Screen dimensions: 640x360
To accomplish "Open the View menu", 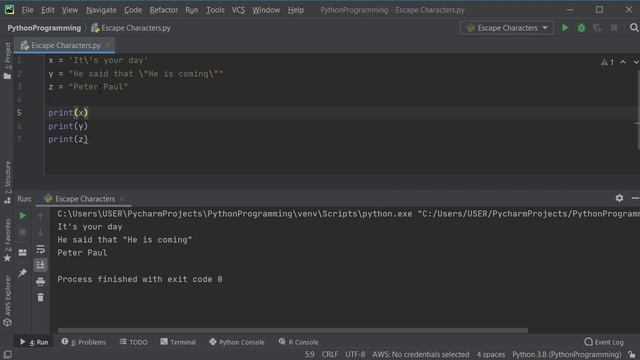I will click(69, 10).
